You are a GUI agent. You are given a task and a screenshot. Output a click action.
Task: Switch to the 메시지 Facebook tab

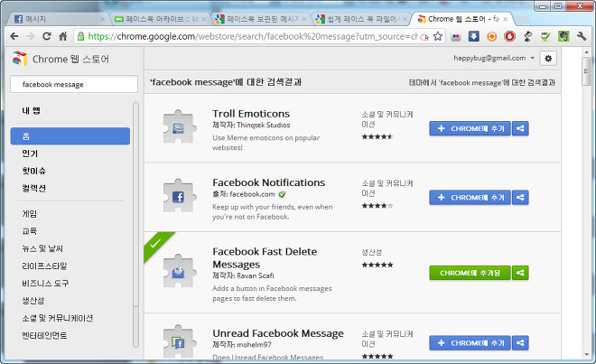tap(59, 19)
